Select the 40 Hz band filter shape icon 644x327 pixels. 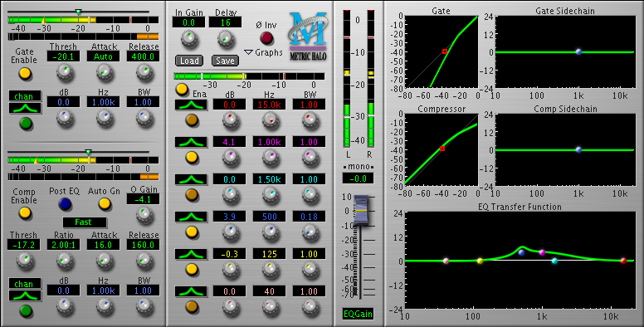[191, 291]
